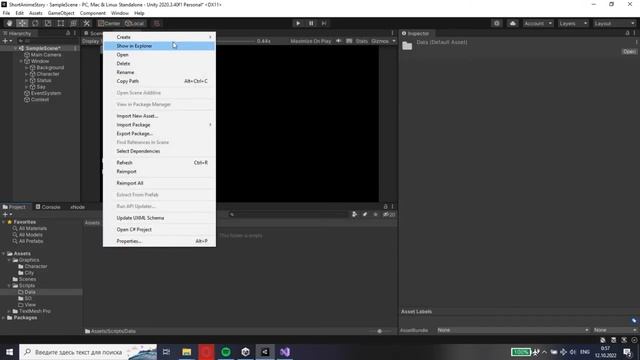Open the AssetBundle None dropdown
640x360 pixels.
coord(513,330)
